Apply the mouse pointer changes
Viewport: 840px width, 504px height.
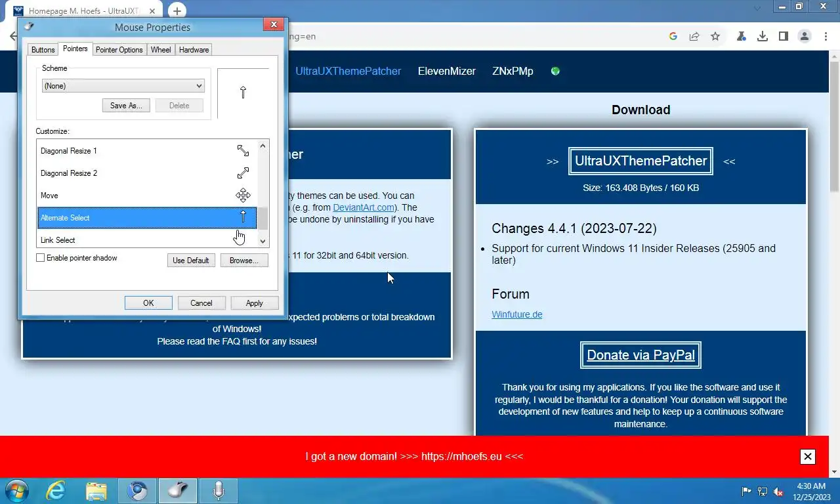coord(255,303)
